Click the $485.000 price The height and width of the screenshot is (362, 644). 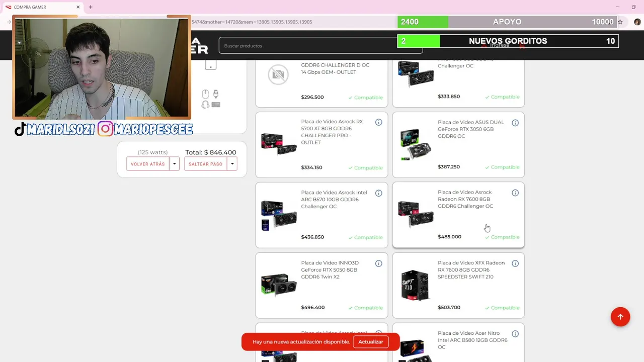point(449,237)
